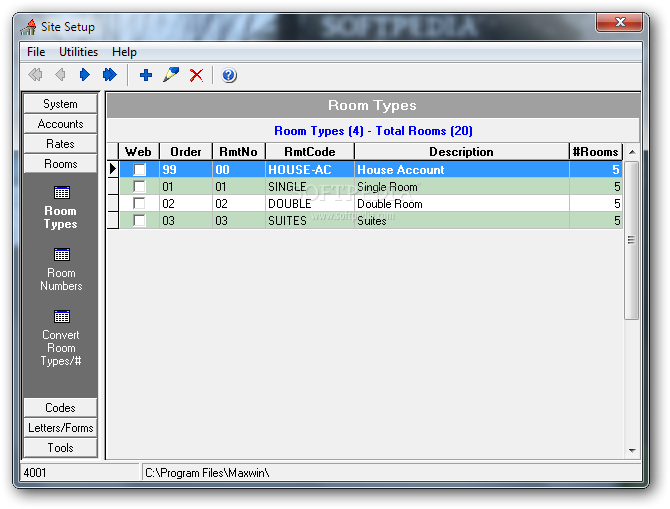Select the SUITES code cell
This screenshot has height=509, width=670.
pos(310,221)
